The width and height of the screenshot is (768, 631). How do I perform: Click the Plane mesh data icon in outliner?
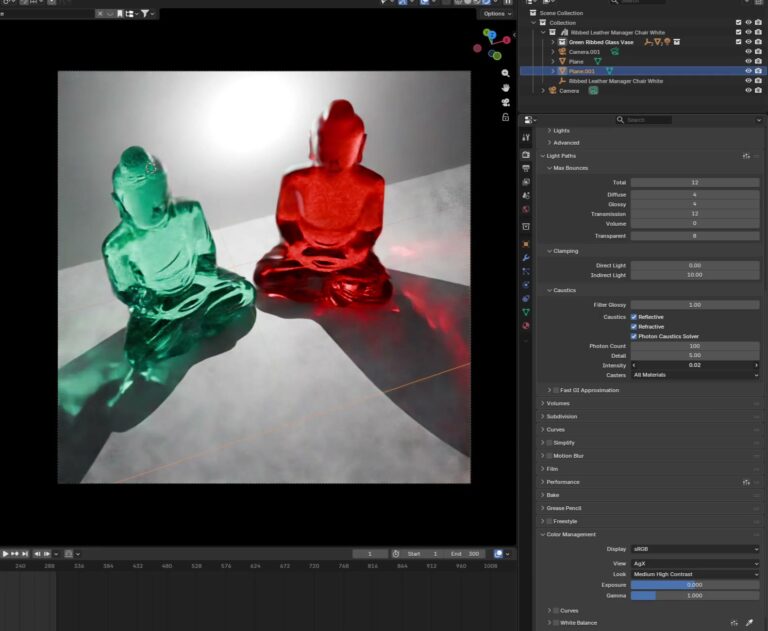(x=598, y=61)
